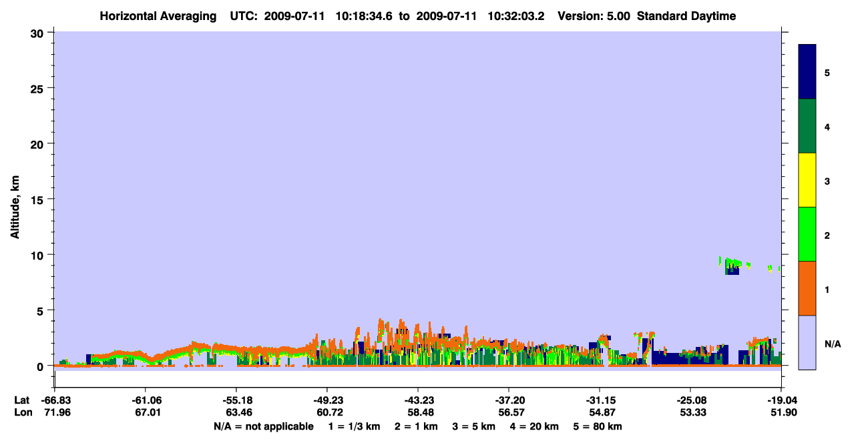Image resolution: width=868 pixels, height=445 pixels.
Task: Click latitude value -66.83
Action: 55,400
